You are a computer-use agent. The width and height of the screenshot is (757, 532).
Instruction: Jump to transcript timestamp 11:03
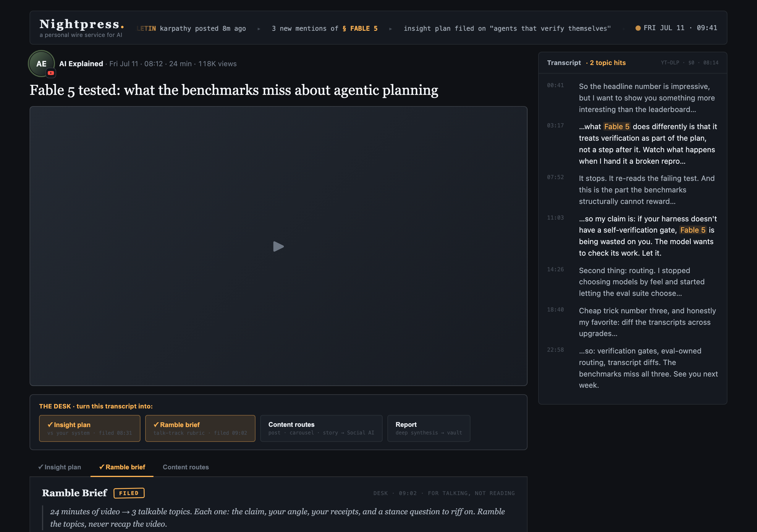point(555,218)
